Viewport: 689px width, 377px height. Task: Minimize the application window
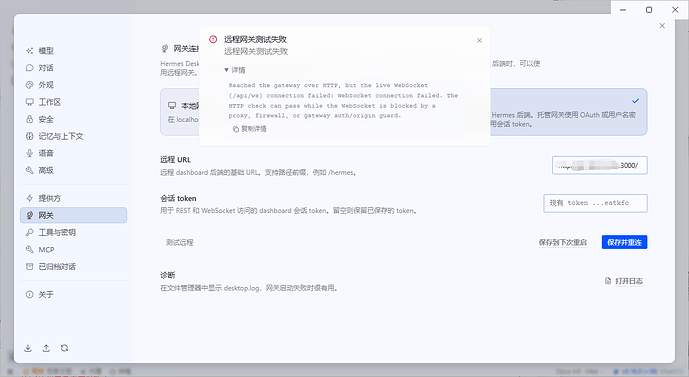623,10
